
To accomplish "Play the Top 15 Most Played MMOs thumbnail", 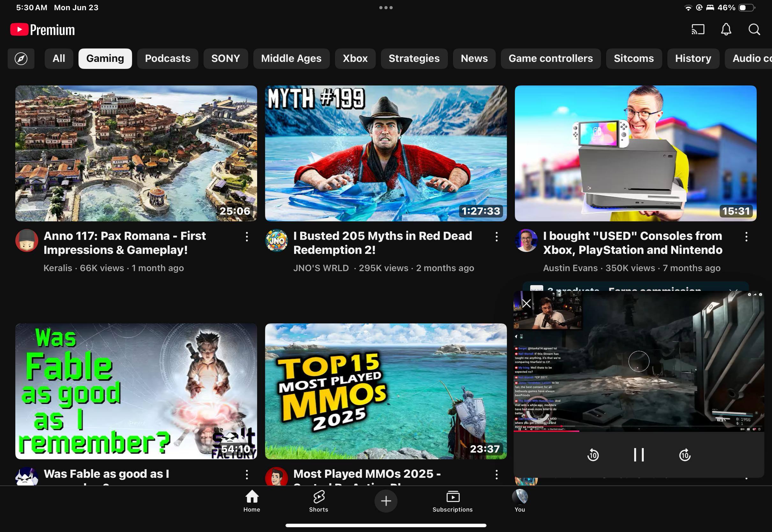I will tap(386, 391).
